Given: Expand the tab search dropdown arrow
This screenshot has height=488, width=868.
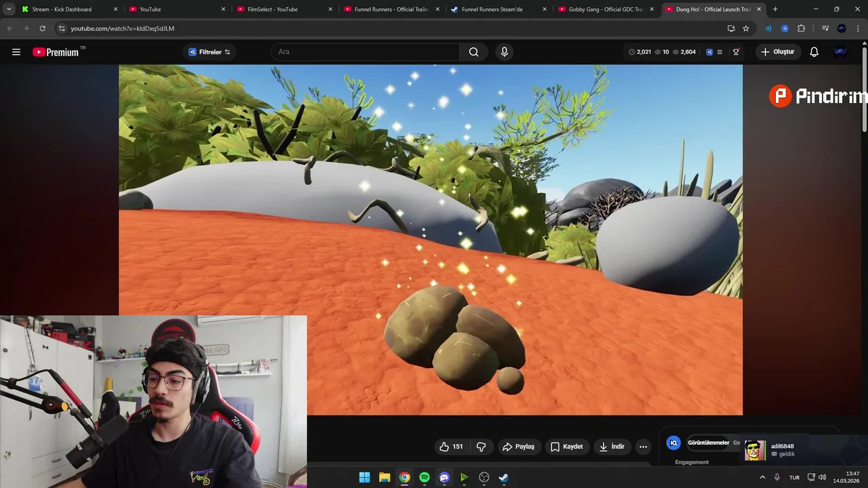Looking at the screenshot, I should (x=8, y=9).
